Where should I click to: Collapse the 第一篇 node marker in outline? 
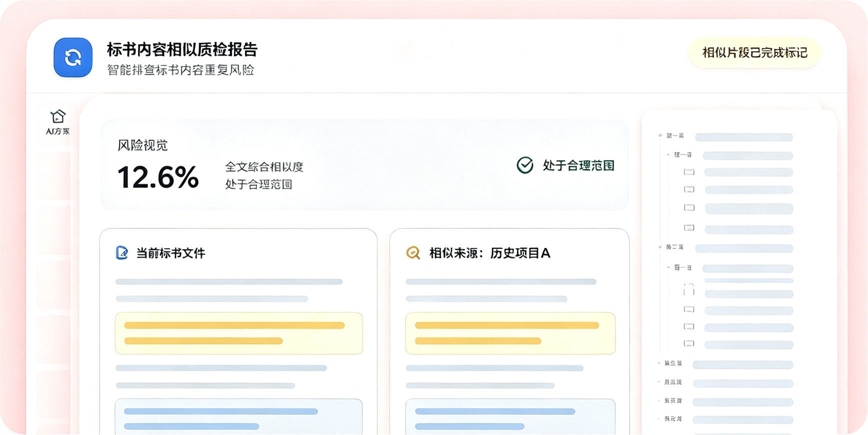660,135
